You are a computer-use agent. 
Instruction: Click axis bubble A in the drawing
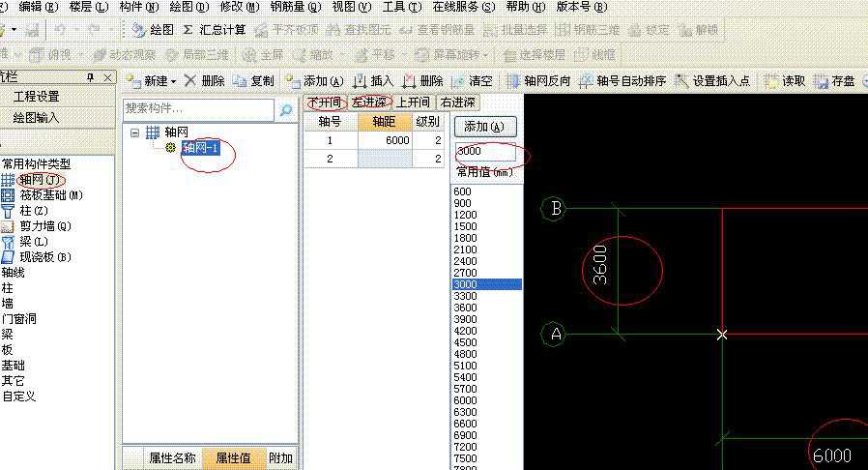(554, 335)
